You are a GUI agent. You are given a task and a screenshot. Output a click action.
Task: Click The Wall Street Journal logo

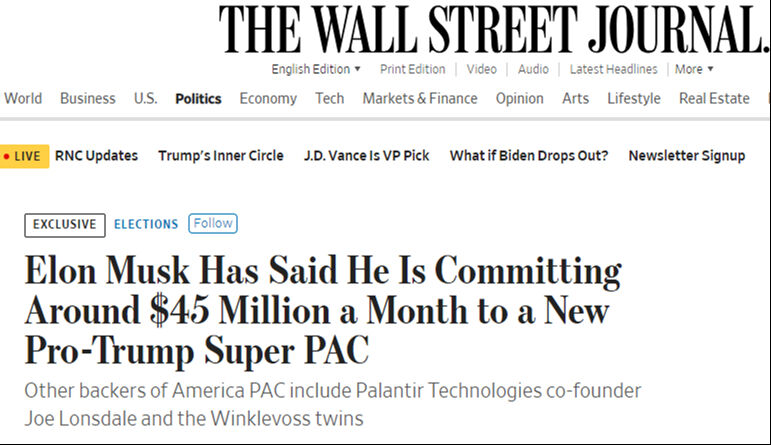coord(494,30)
